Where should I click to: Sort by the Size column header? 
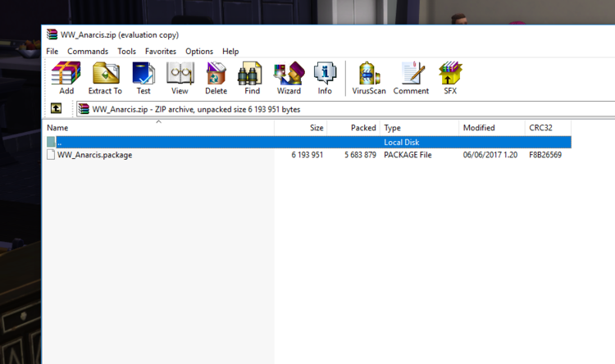pos(301,128)
